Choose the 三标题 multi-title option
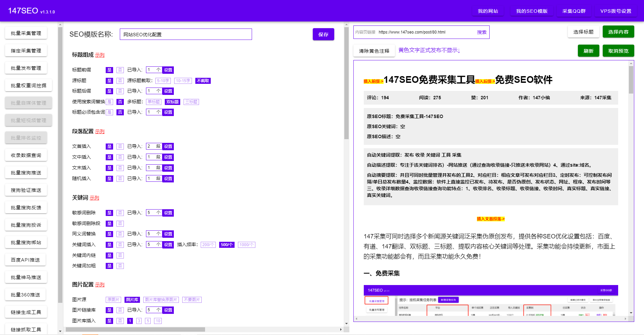Image resolution: width=644 pixels, height=335 pixels. [191, 102]
